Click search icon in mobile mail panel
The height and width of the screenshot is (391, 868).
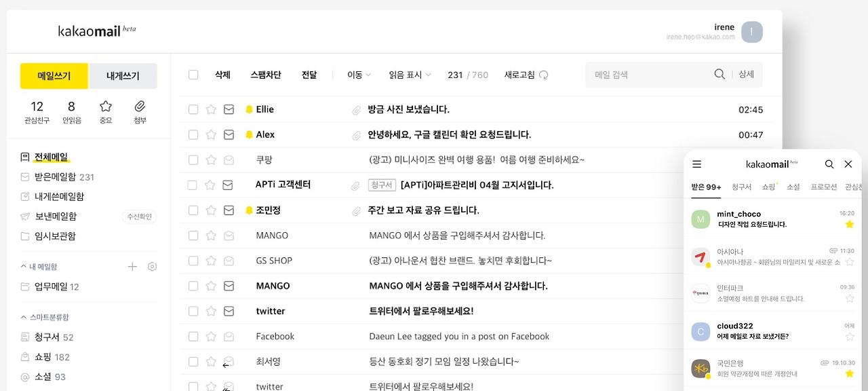coord(829,164)
